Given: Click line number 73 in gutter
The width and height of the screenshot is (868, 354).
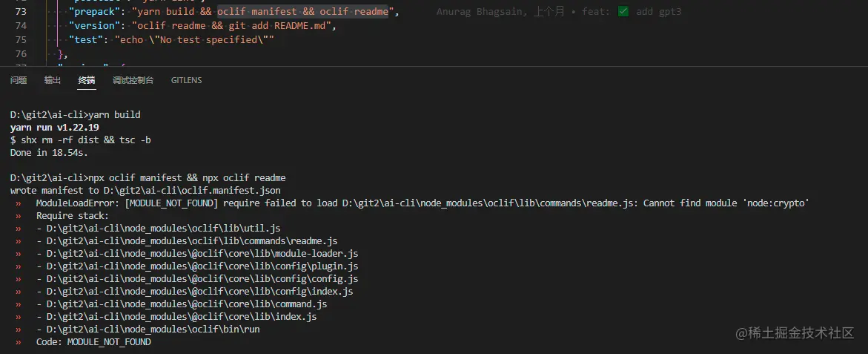Looking at the screenshot, I should pyautogui.click(x=21, y=12).
